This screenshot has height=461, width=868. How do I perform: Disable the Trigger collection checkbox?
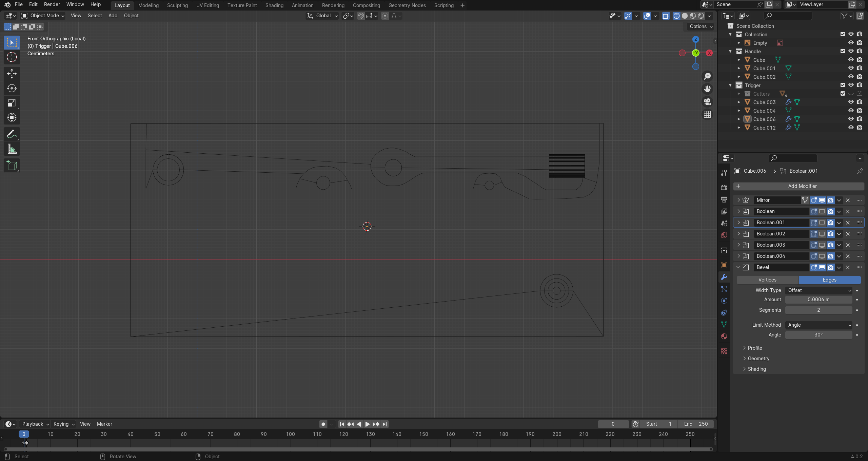point(842,85)
